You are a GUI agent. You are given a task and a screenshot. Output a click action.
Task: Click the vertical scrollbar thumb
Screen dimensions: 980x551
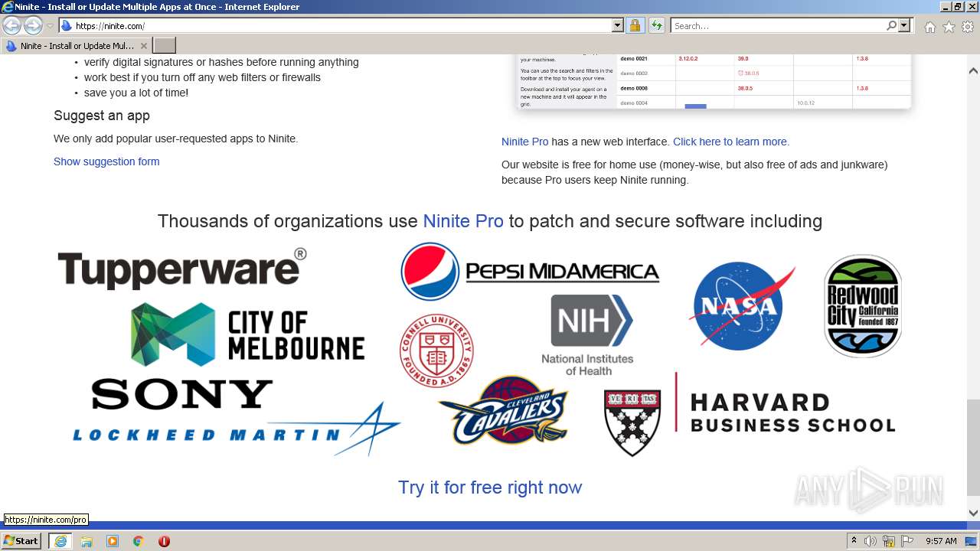973,448
